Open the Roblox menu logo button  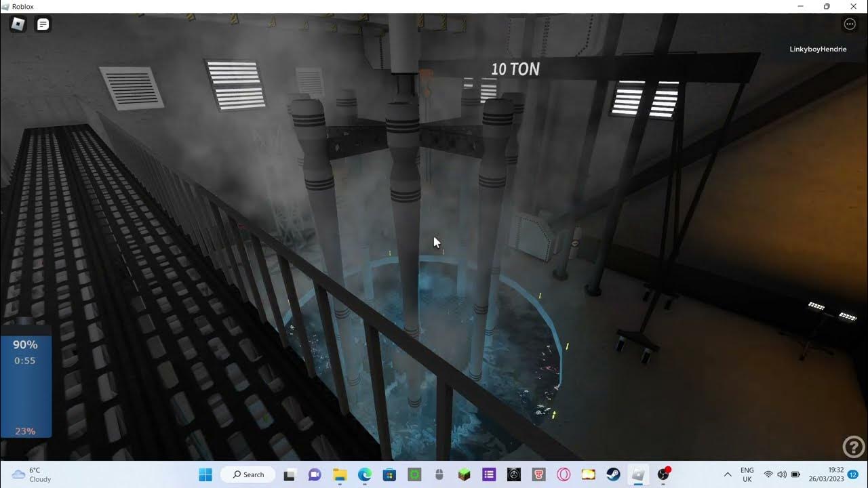[18, 24]
